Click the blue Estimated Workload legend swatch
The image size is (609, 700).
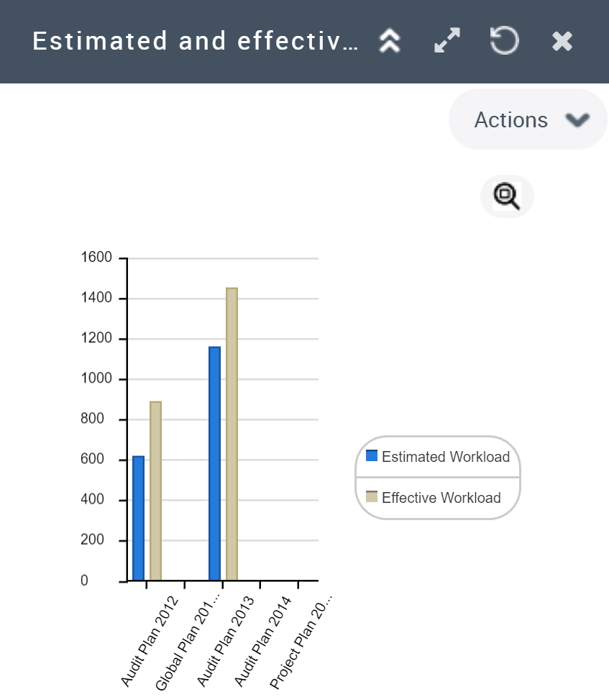372,455
